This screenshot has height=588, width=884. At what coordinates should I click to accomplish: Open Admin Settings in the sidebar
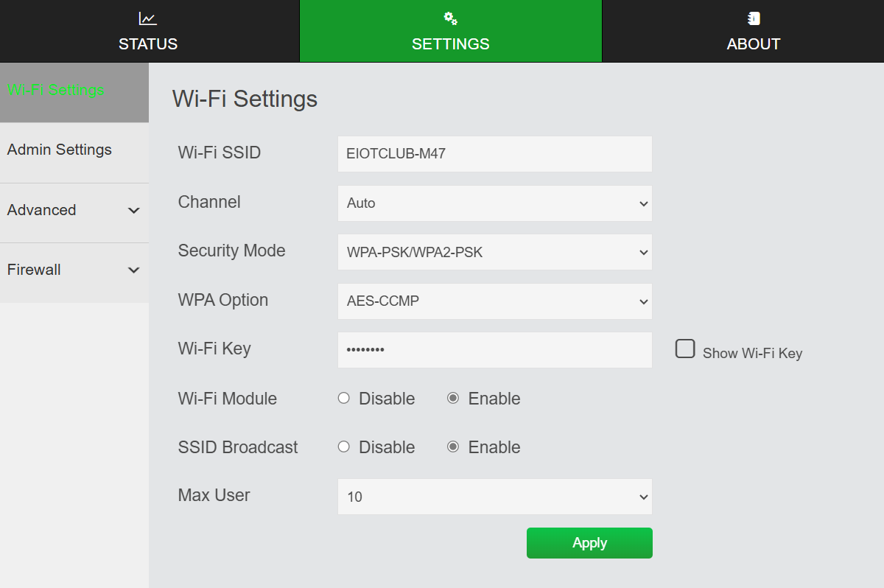click(x=60, y=150)
